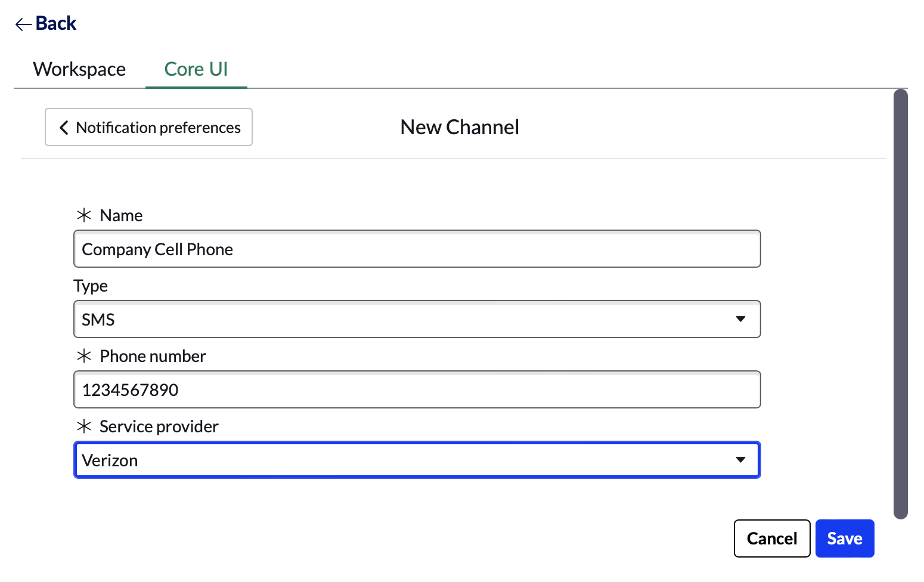Click the dropdown arrow icon on Type field
Image resolution: width=924 pixels, height=582 pixels.
pyautogui.click(x=740, y=319)
